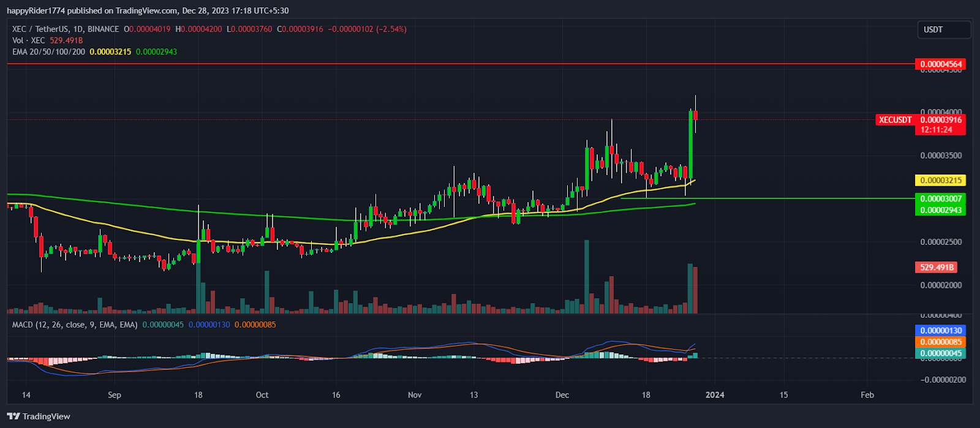Click the MACD orange value 0.00000085 in legend
The image size is (980, 428).
[255, 325]
